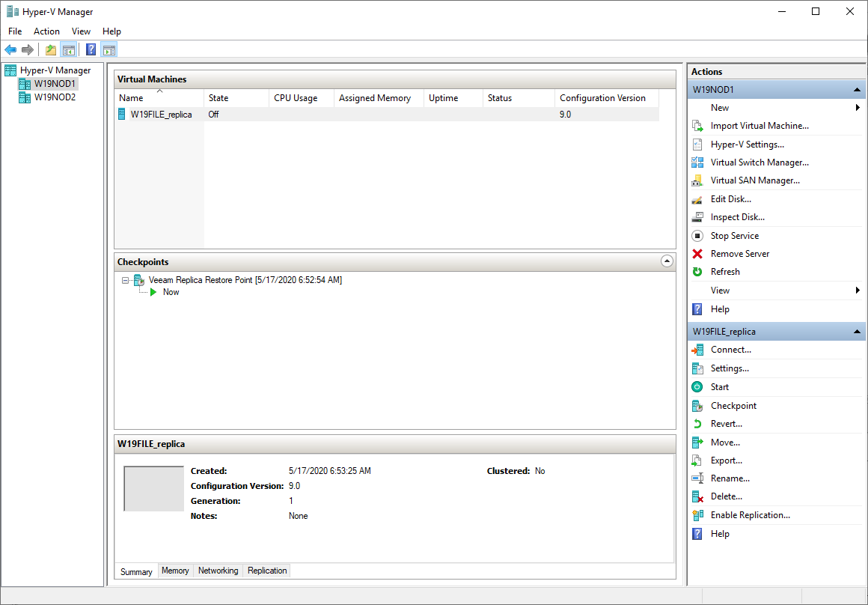Click the blue Help toolbar icon
The height and width of the screenshot is (605, 868).
(91, 50)
